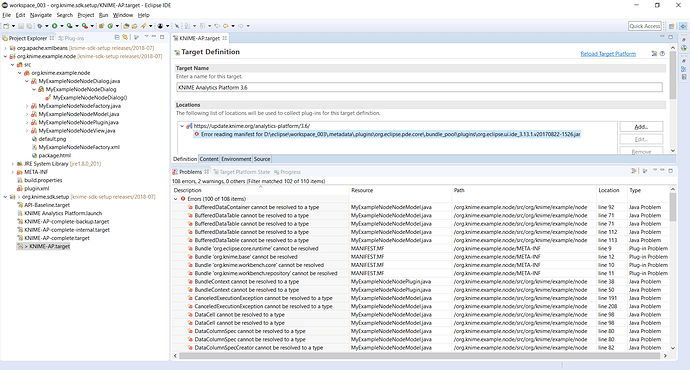
Task: Expand MyExampleNodeNodeFactory.java tree node
Action: [27, 106]
